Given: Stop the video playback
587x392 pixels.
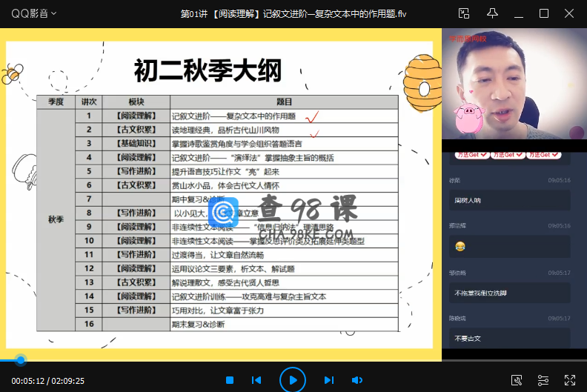Looking at the screenshot, I should click(x=230, y=380).
